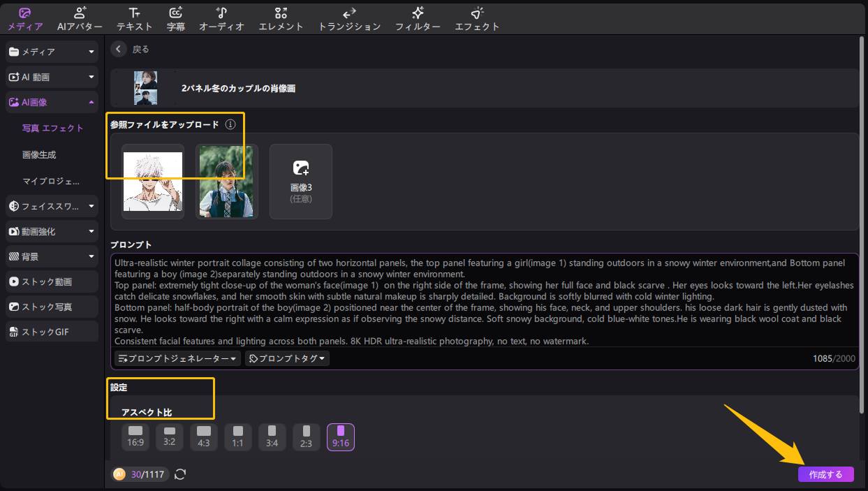Open the トランジション transitions panel
This screenshot has height=491, width=868.
coord(349,19)
